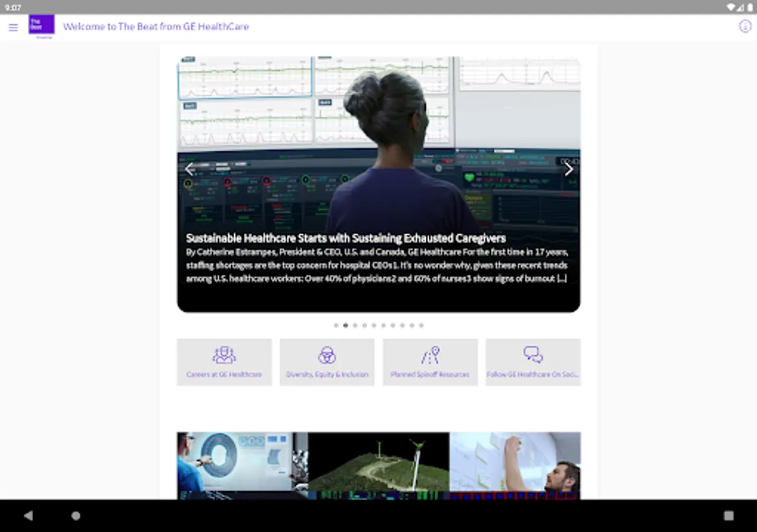Image resolution: width=757 pixels, height=532 pixels.
Task: Tap The Beat logo in header
Action: click(x=41, y=26)
